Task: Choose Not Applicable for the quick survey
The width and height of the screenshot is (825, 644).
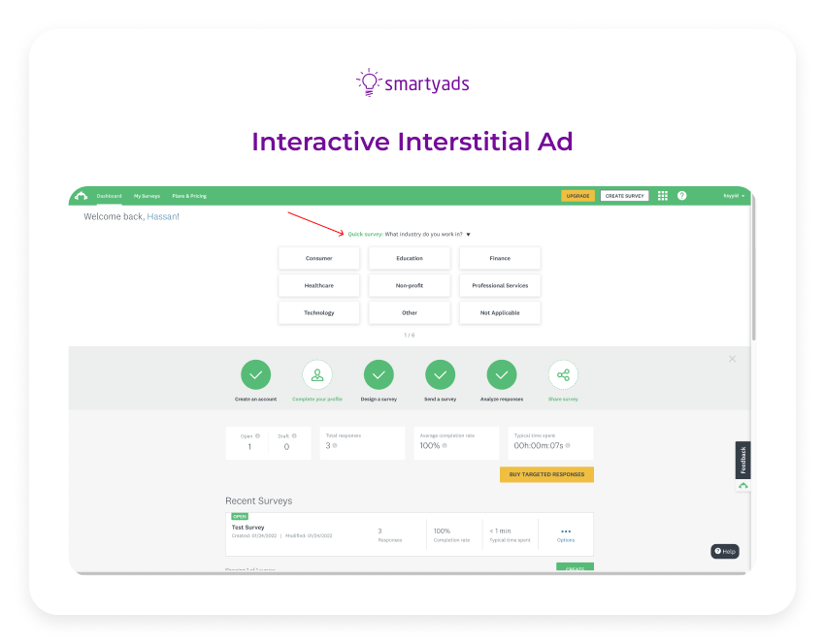Action: point(499,311)
